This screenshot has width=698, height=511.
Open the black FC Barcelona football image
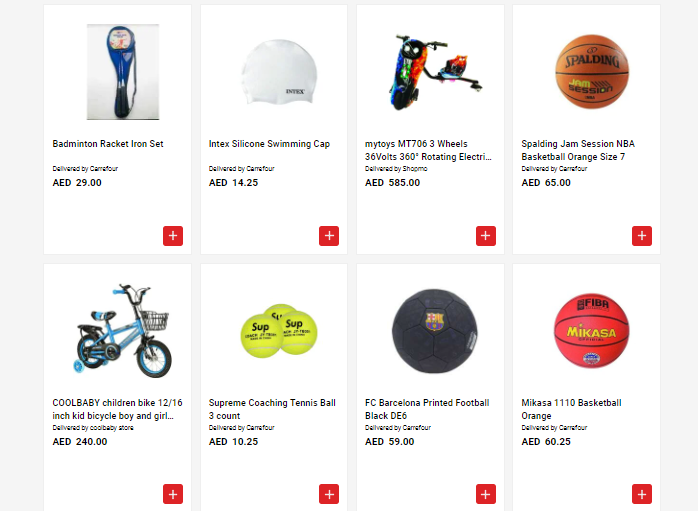[x=434, y=331]
